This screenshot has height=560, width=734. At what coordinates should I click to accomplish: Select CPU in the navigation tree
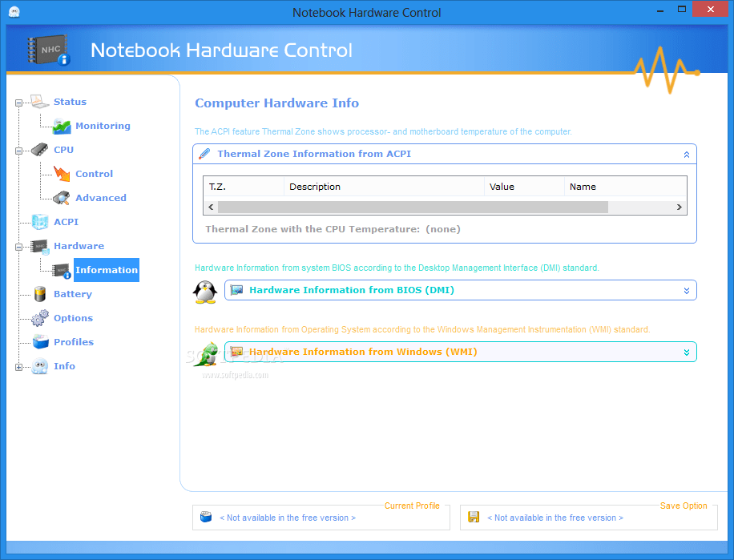[x=63, y=150]
